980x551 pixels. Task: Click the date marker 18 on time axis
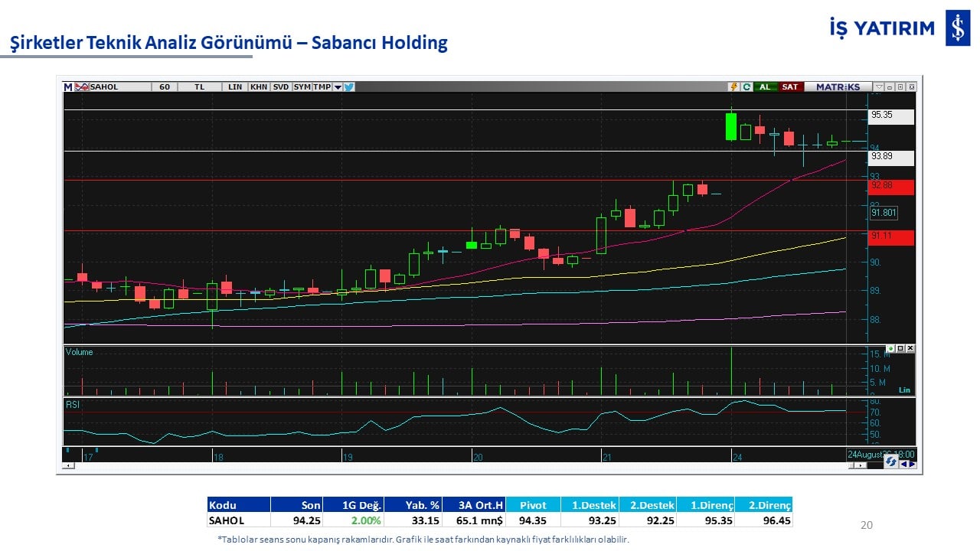click(218, 458)
